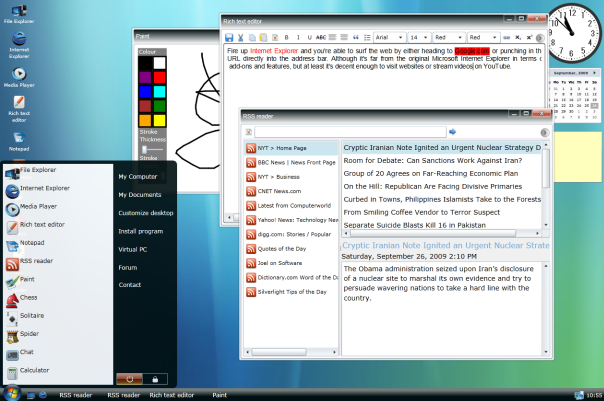Click the Cut scissors icon in editor toolbar
604x401 pixels.
point(241,37)
